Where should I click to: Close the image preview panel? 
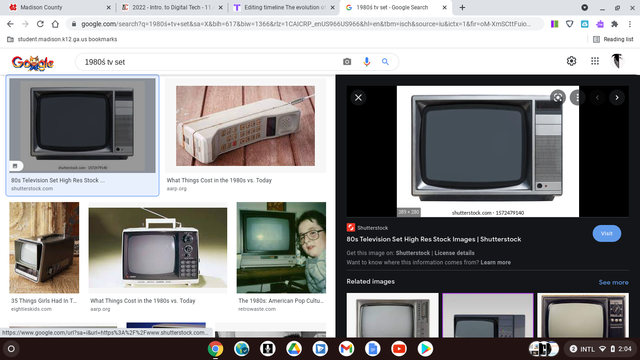pos(358,98)
